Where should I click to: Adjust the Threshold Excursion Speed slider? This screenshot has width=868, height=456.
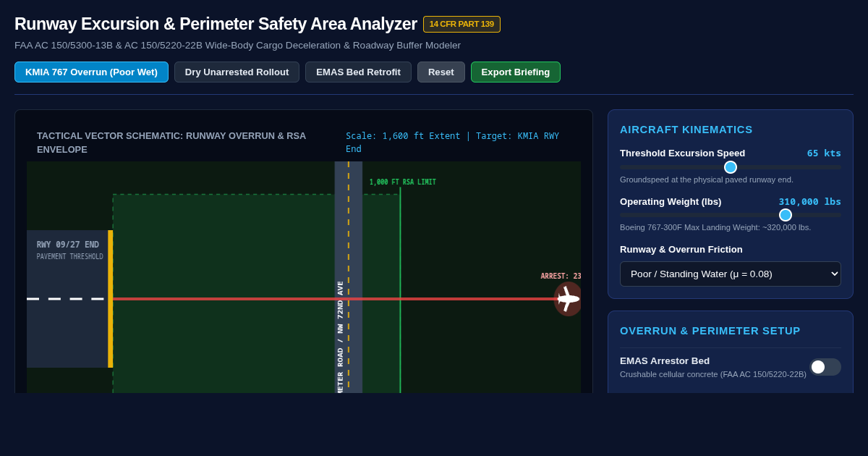[x=731, y=167]
